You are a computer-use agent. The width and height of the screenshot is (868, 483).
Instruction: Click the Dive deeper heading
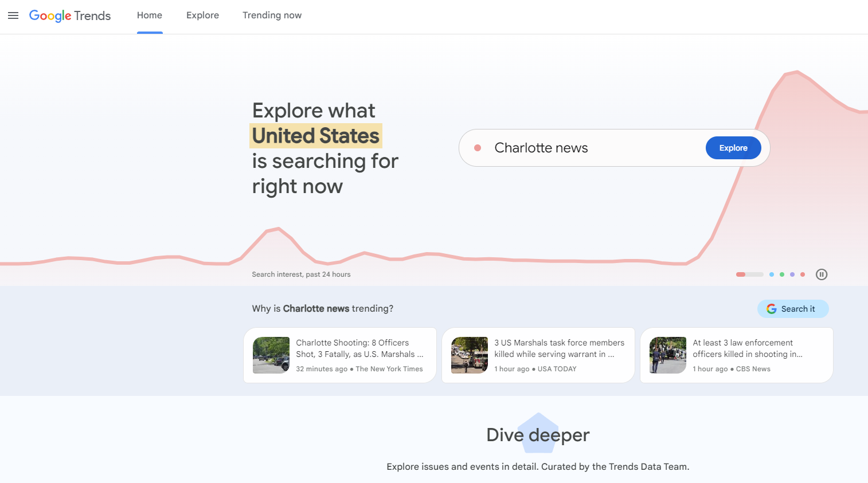pyautogui.click(x=538, y=435)
